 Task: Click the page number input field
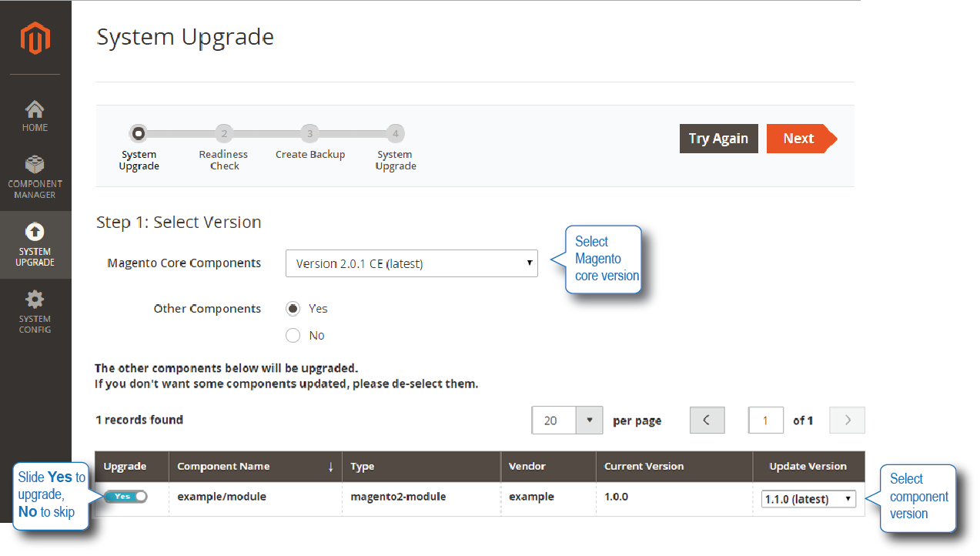(x=766, y=420)
